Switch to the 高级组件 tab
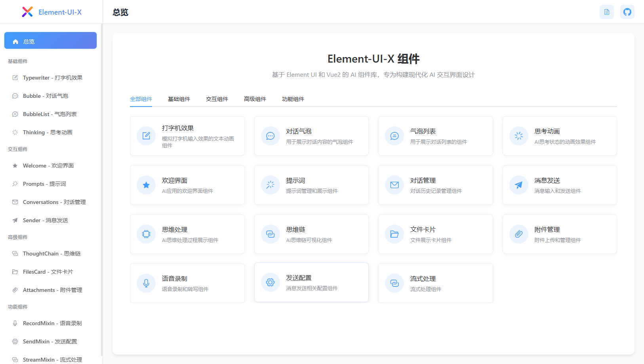 click(x=255, y=99)
